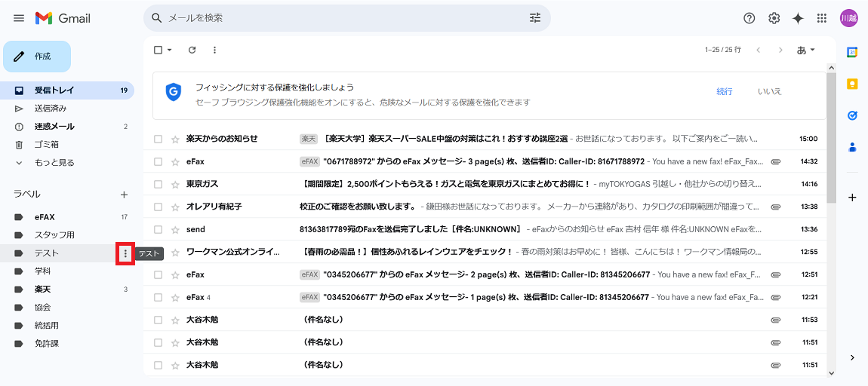The width and height of the screenshot is (868, 386).
Task: Open the Settings gear icon
Action: [774, 18]
